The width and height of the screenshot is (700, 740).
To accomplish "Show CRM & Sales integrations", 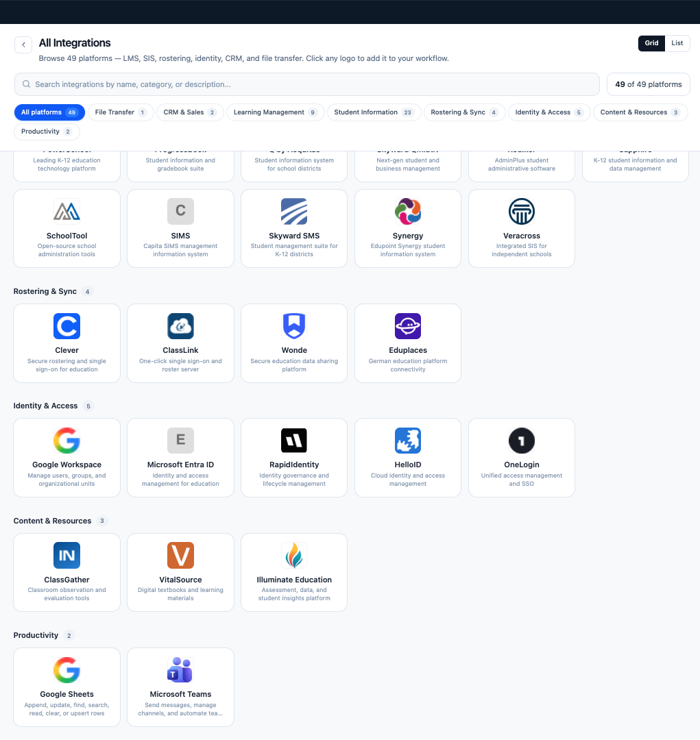I will point(190,112).
